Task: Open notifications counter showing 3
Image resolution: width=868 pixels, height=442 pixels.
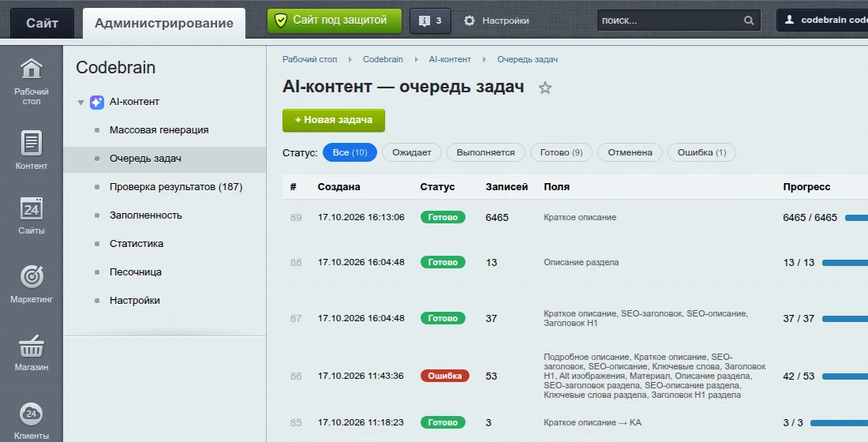Action: (x=430, y=21)
